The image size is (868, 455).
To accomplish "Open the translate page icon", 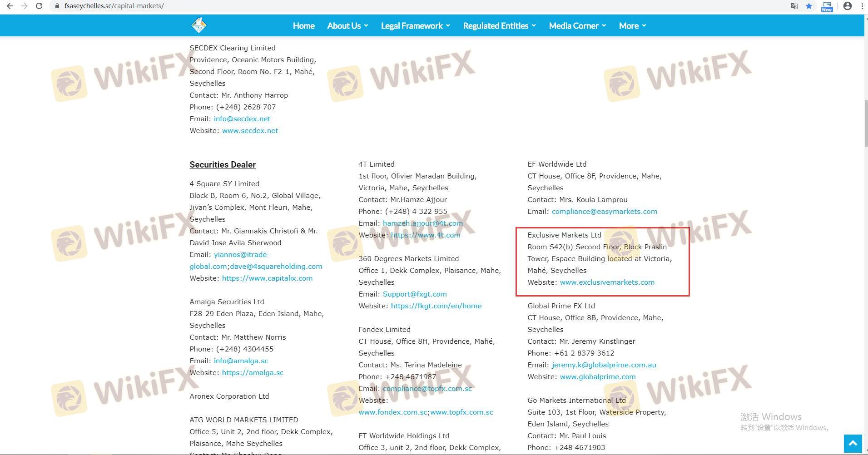I will [794, 6].
